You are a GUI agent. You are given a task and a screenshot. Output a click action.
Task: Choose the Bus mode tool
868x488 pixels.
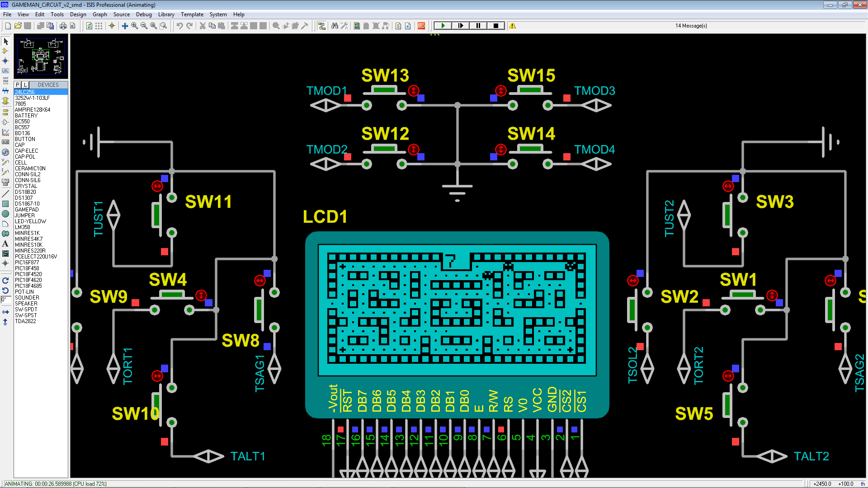[x=5, y=91]
